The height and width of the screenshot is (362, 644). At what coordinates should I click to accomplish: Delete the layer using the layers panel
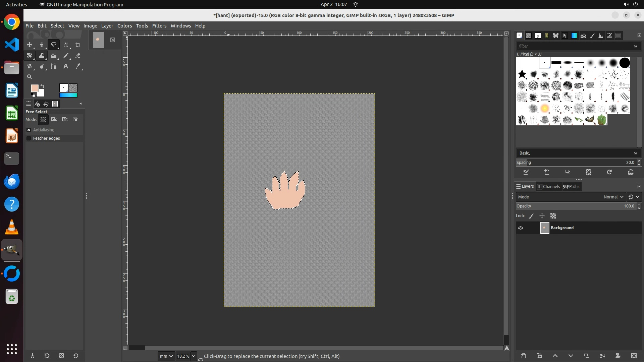coord(634,356)
